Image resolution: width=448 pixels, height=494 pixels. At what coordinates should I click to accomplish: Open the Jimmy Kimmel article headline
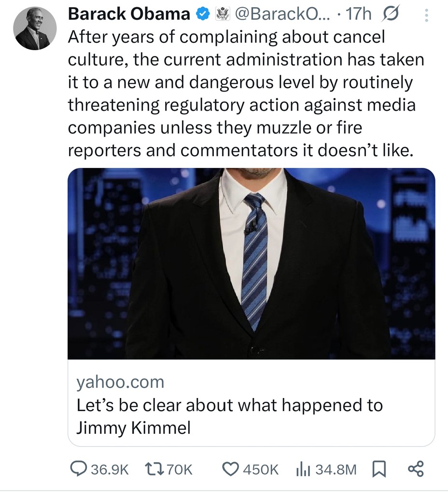229,416
